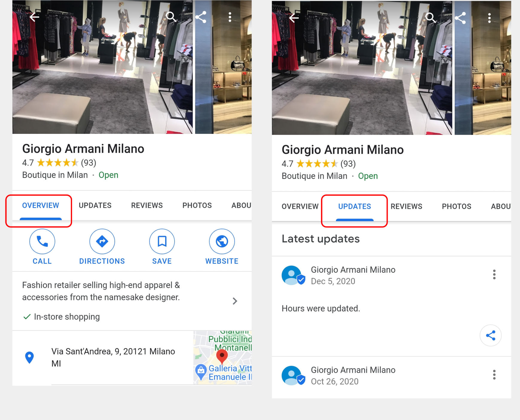Open second store photo in right screen

[x=483, y=68]
